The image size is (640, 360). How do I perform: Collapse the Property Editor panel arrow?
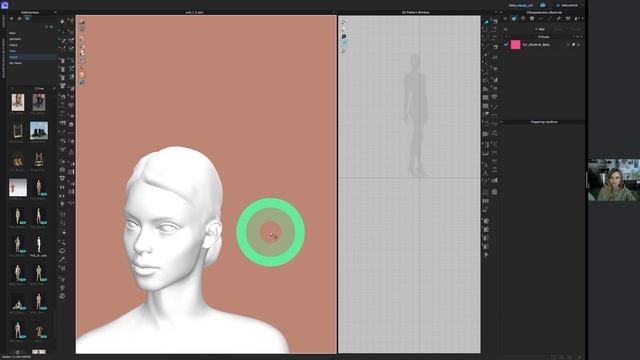502,122
